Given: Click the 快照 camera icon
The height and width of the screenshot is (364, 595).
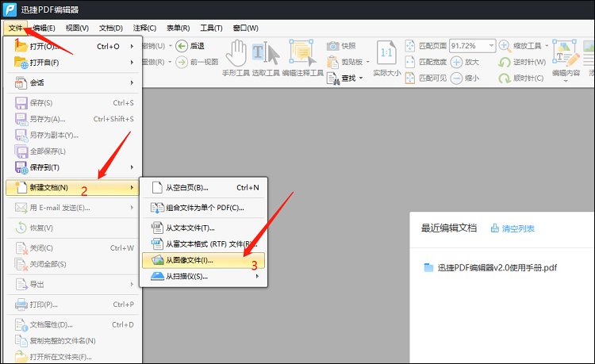Looking at the screenshot, I should pos(332,46).
